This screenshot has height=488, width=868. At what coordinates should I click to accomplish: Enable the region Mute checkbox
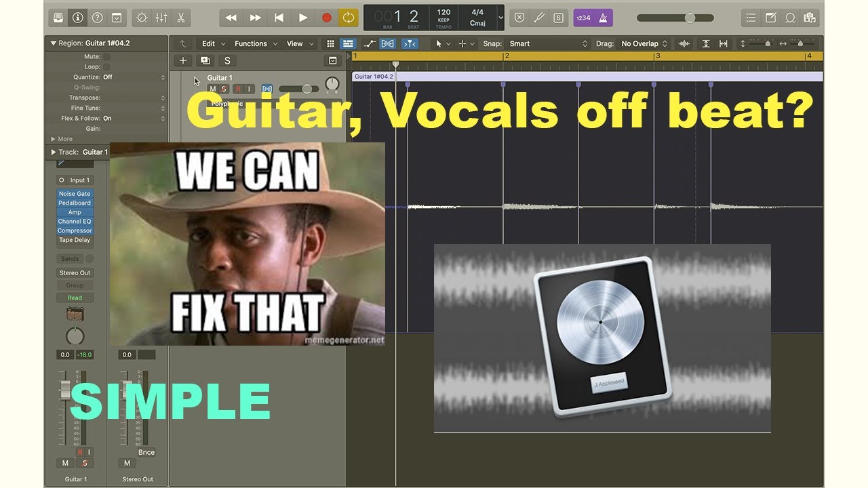106,57
